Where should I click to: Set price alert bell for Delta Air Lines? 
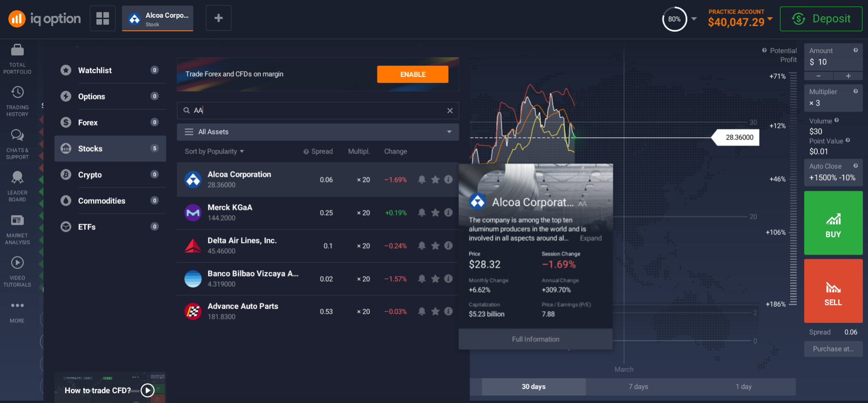pyautogui.click(x=422, y=245)
